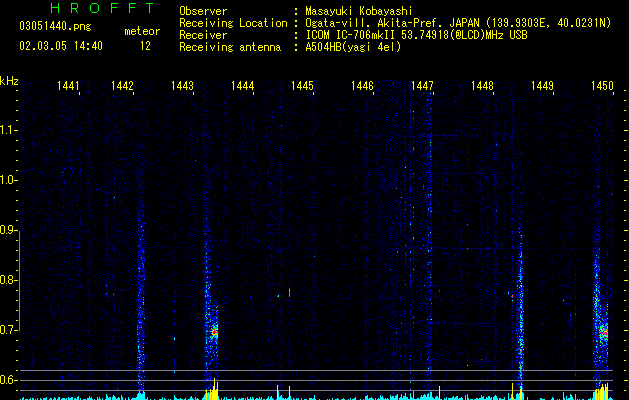Click the 0.8 kHz frequency tick label
This screenshot has height=400, width=629.
[x=8, y=280]
